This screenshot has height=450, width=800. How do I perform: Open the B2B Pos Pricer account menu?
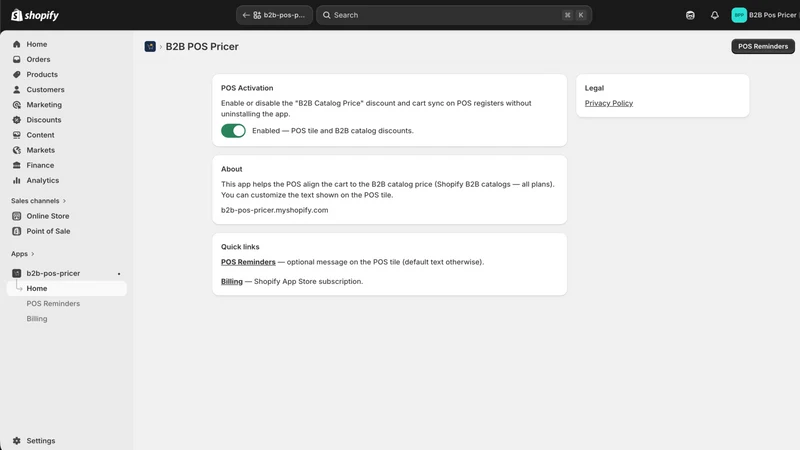click(x=764, y=15)
